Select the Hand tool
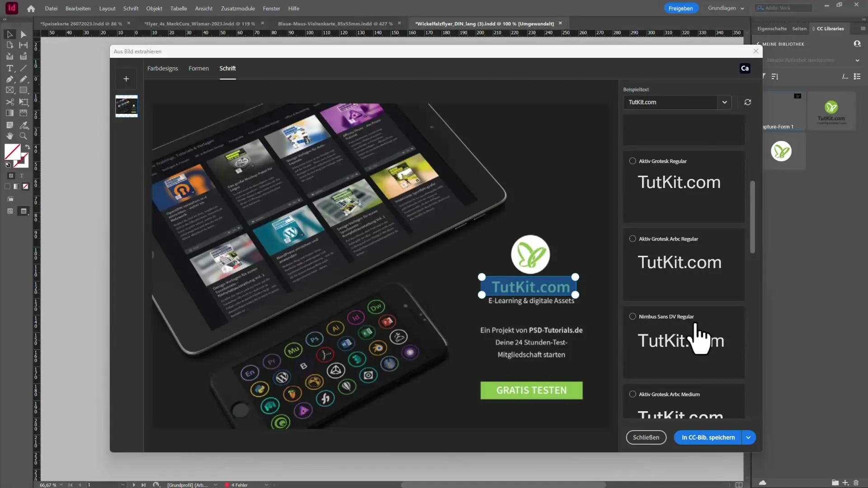868x488 pixels. pyautogui.click(x=9, y=136)
